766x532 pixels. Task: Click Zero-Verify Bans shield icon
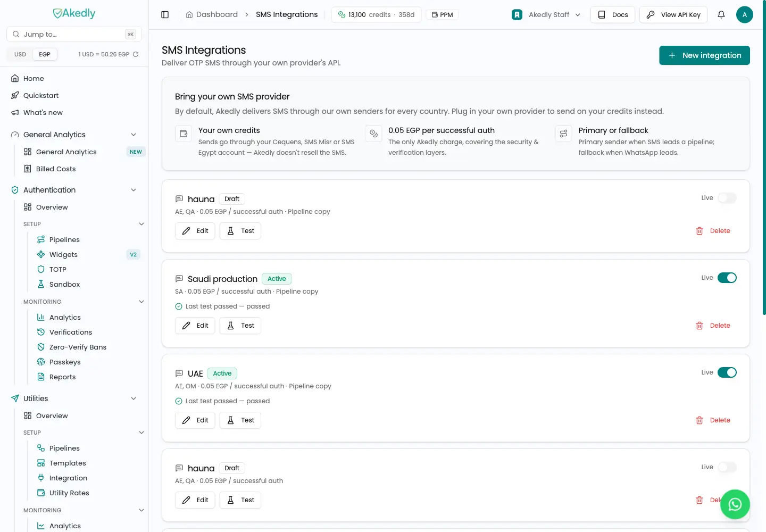pyautogui.click(x=41, y=347)
